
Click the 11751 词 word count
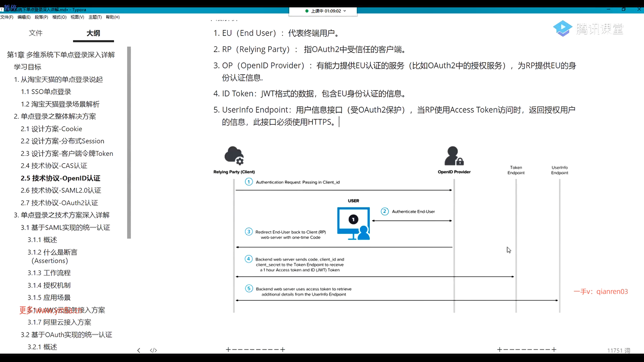[x=618, y=350]
